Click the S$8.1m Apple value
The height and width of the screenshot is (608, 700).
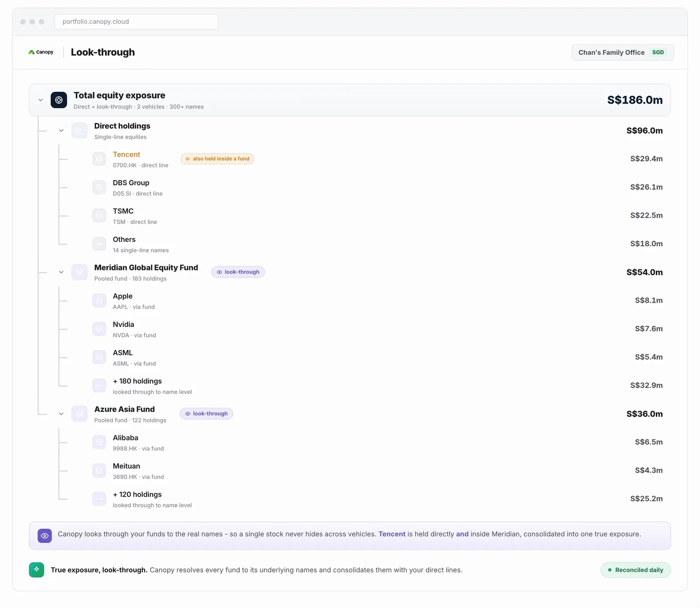649,301
